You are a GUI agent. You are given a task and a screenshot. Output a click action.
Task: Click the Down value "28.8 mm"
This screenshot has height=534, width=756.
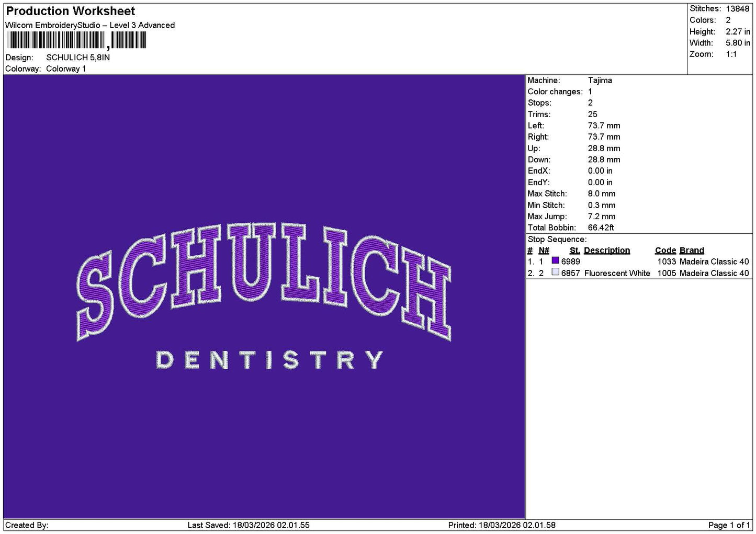point(604,160)
